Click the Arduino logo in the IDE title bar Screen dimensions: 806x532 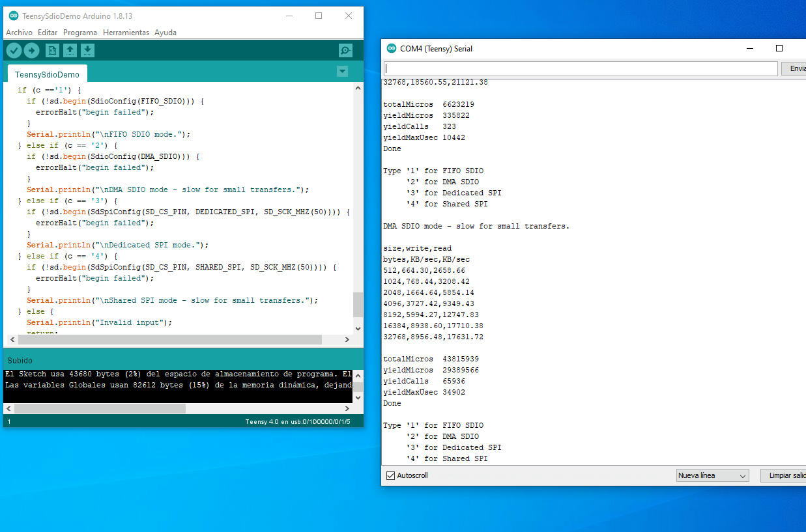(14, 16)
